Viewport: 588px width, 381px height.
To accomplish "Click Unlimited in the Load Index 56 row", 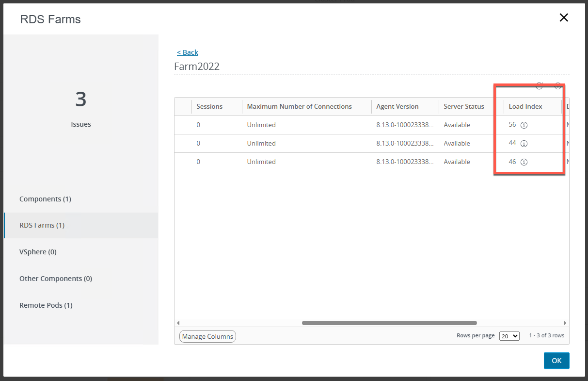I will point(261,125).
